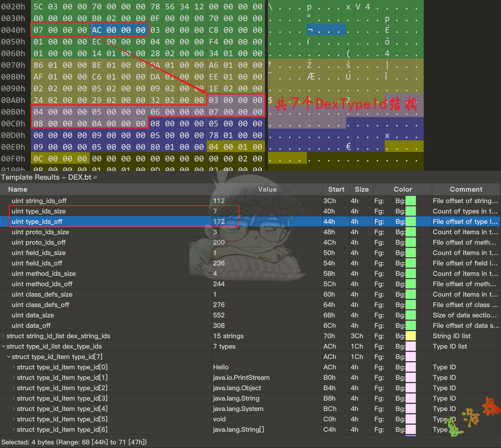Click the Comment column header

point(466,189)
